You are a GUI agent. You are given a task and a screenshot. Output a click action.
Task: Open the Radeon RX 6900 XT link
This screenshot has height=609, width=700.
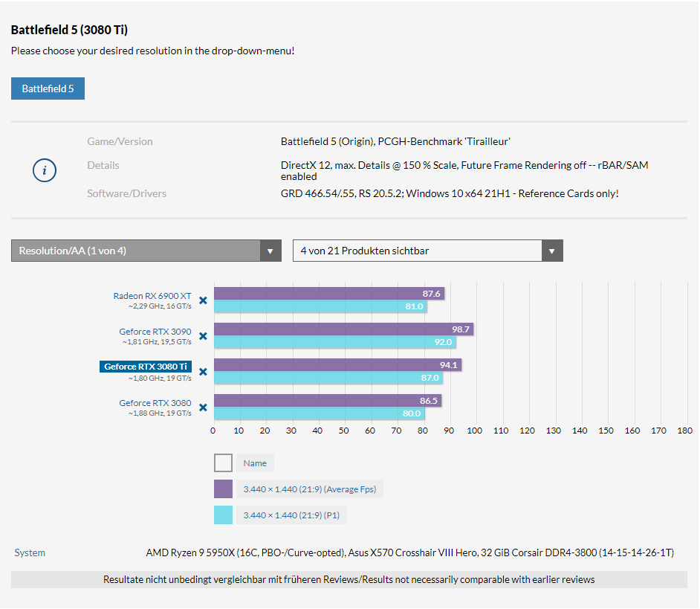[x=152, y=296]
